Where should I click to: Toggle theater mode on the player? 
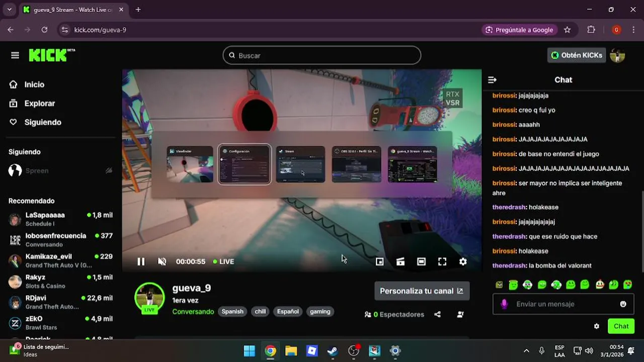(422, 261)
